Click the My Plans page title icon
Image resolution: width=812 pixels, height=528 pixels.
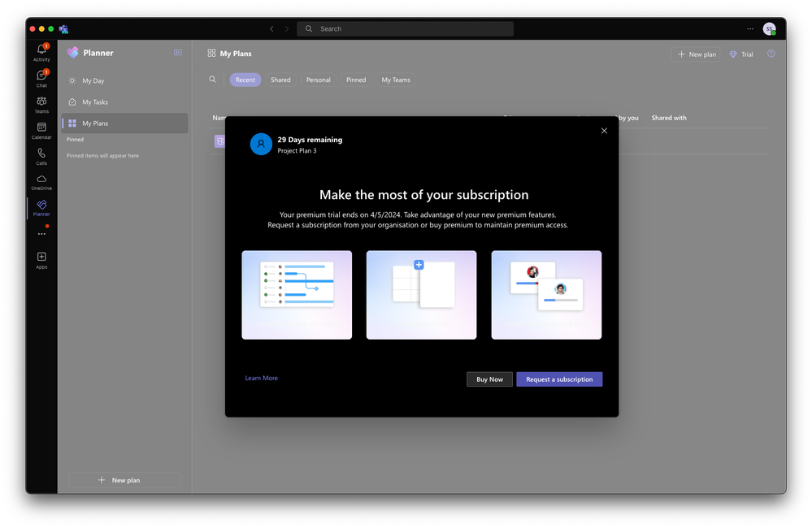[211, 53]
